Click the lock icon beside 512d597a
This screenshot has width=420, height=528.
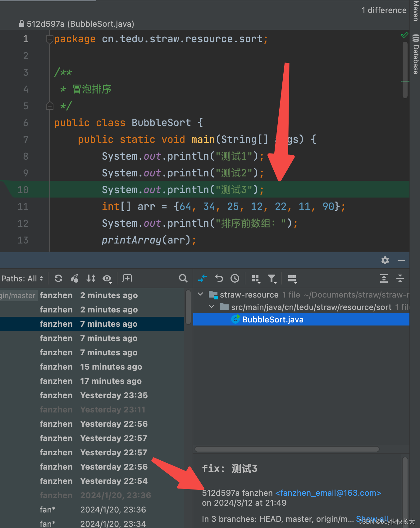[x=22, y=23]
